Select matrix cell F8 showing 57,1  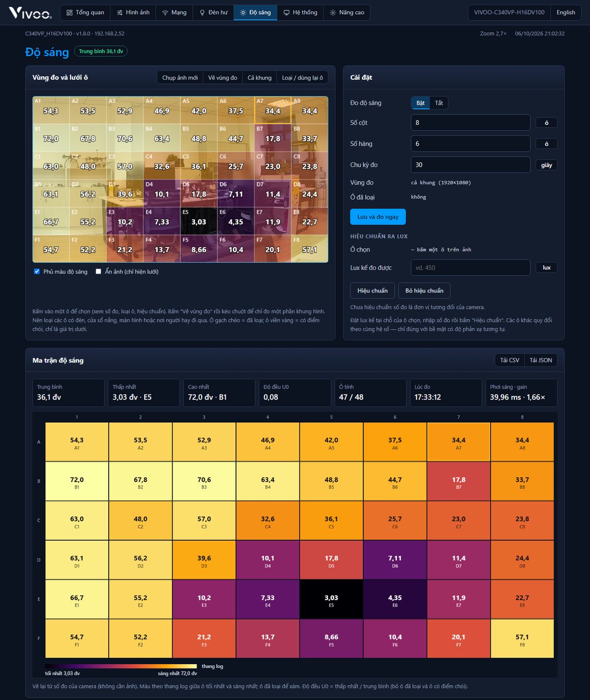point(522,639)
